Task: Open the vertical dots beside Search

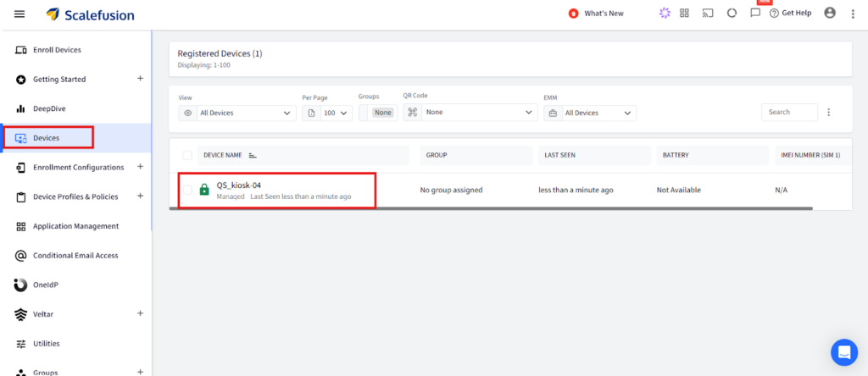Action: 829,113
